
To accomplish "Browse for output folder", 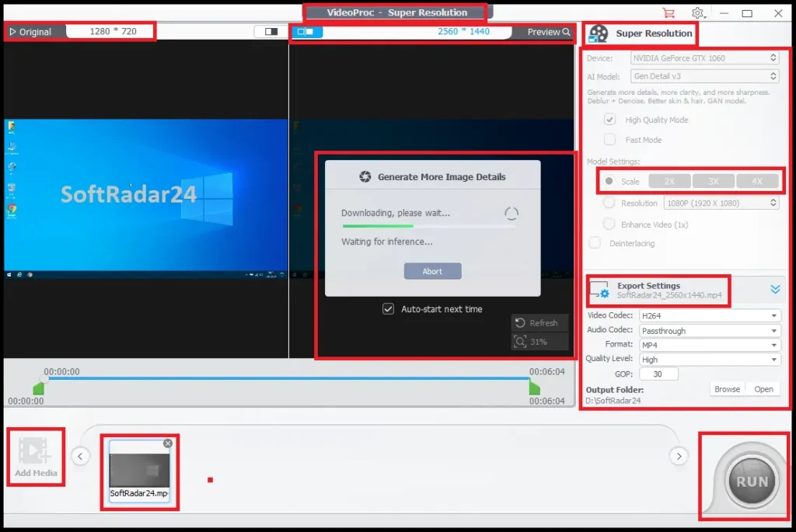I will point(727,389).
